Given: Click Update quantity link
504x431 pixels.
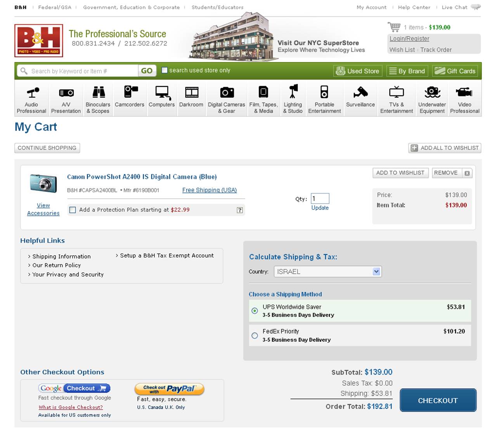Looking at the screenshot, I should tap(320, 208).
